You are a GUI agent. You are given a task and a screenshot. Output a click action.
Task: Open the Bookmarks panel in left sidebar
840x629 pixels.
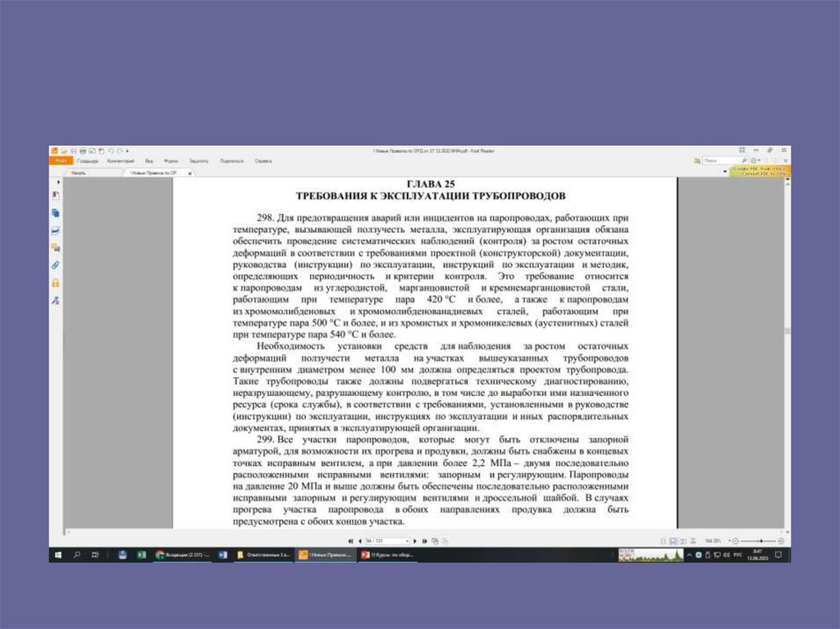55,195
